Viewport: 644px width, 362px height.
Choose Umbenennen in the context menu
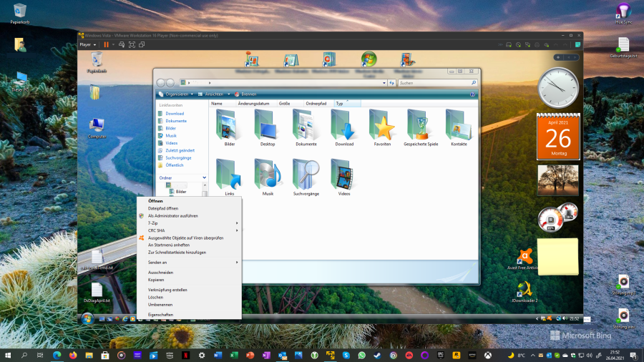[189, 305]
